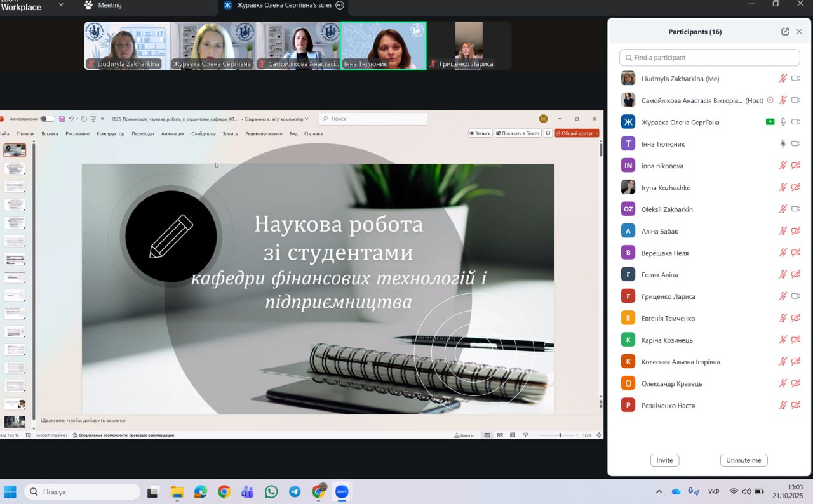Toggle the Автосохранение switch in PowerPoint
This screenshot has width=813, height=504.
click(48, 119)
